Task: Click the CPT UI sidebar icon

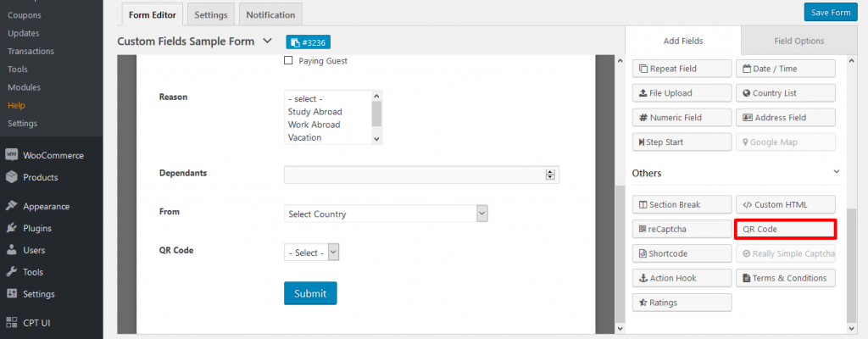Action: [12, 322]
